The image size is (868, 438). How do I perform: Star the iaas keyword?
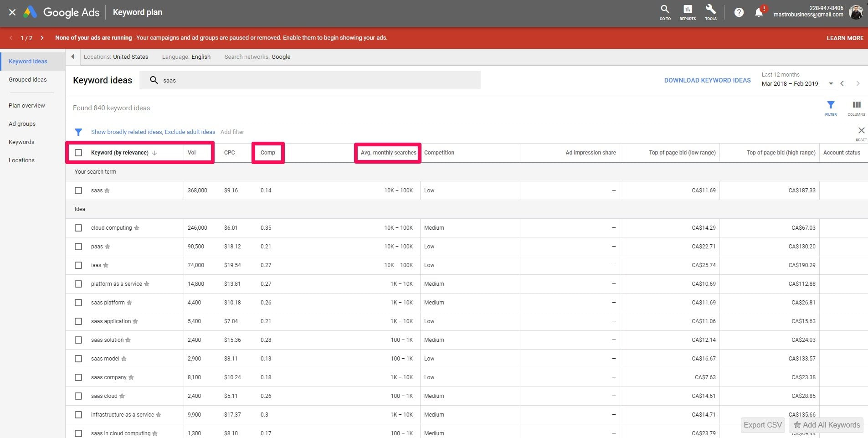pos(106,265)
